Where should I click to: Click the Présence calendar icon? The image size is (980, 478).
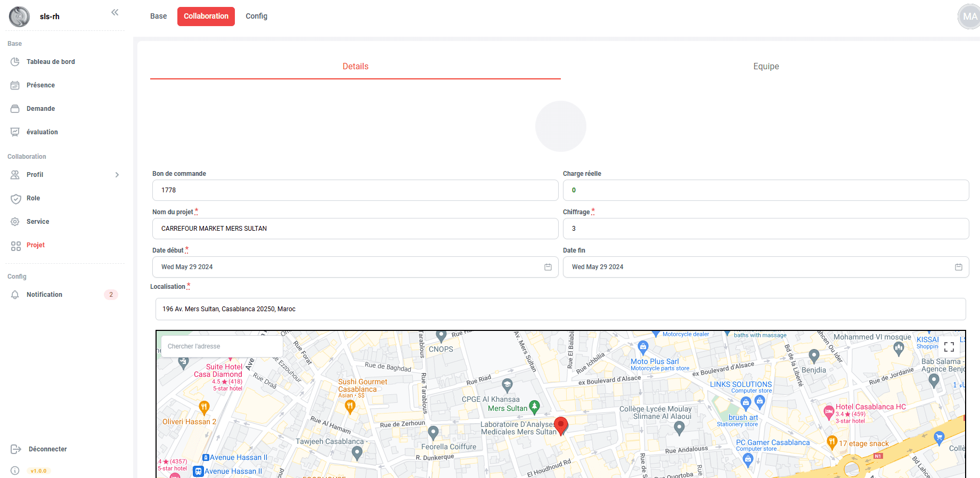click(x=15, y=85)
